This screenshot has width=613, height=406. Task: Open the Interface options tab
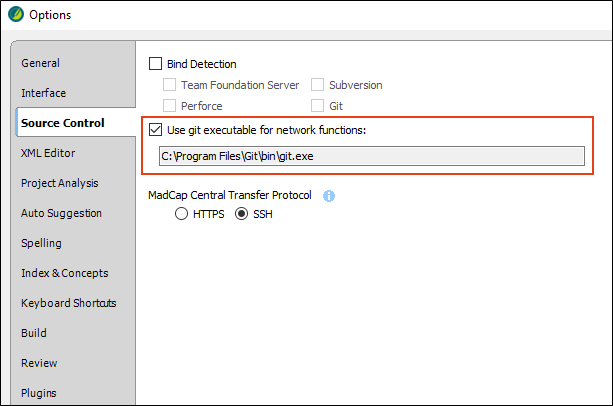pyautogui.click(x=43, y=93)
